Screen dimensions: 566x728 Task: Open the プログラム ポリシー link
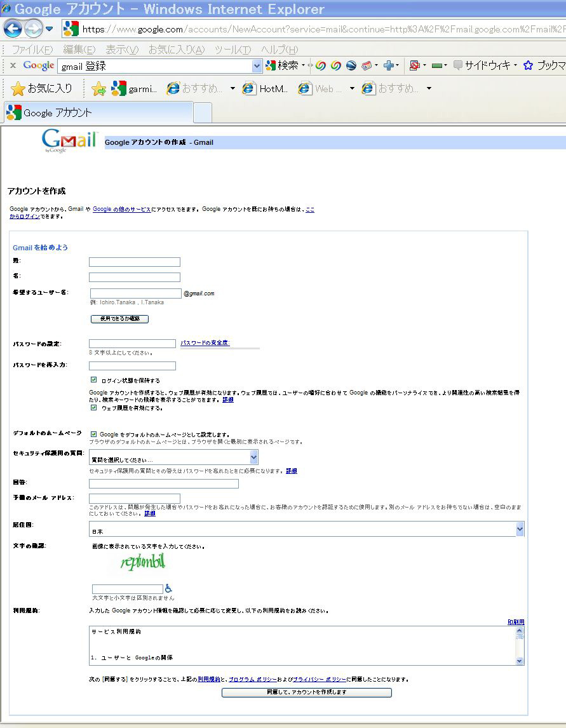pos(253,679)
